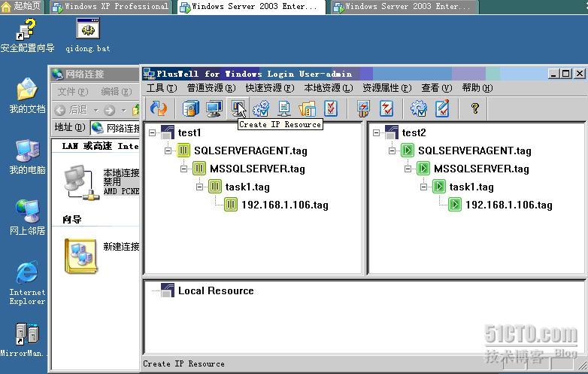This screenshot has height=374, width=588.
Task: Collapse SQLSERVERAGENT.tag under test1
Action: (168, 151)
